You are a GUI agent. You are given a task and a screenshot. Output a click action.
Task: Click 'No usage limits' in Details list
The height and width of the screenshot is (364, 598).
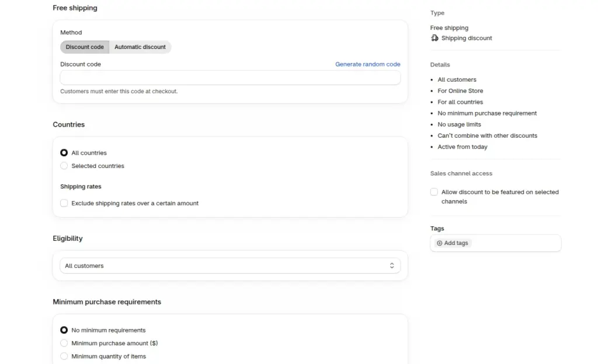click(459, 124)
